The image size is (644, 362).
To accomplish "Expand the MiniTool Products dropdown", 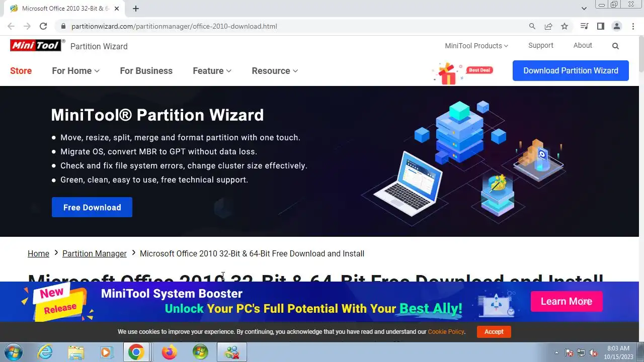I will point(476,46).
